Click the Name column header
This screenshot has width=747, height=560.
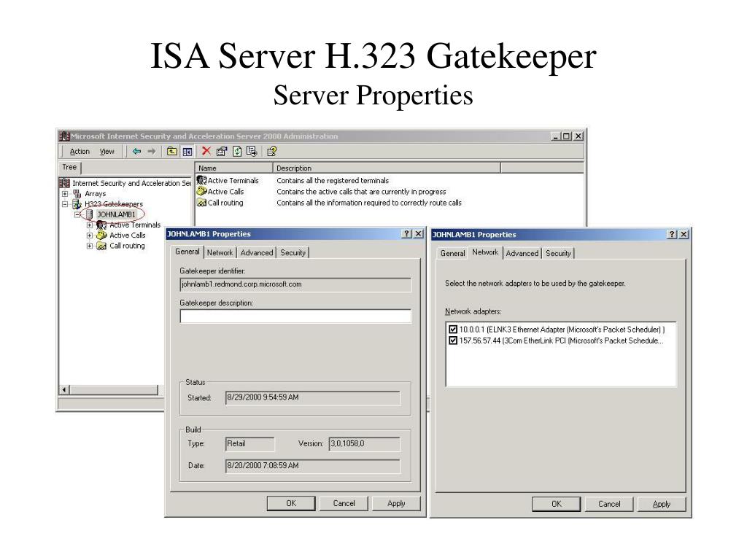tap(234, 168)
